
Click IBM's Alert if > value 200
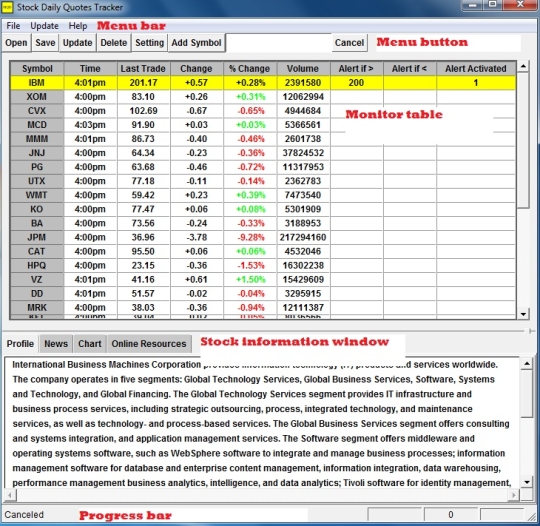coord(356,83)
